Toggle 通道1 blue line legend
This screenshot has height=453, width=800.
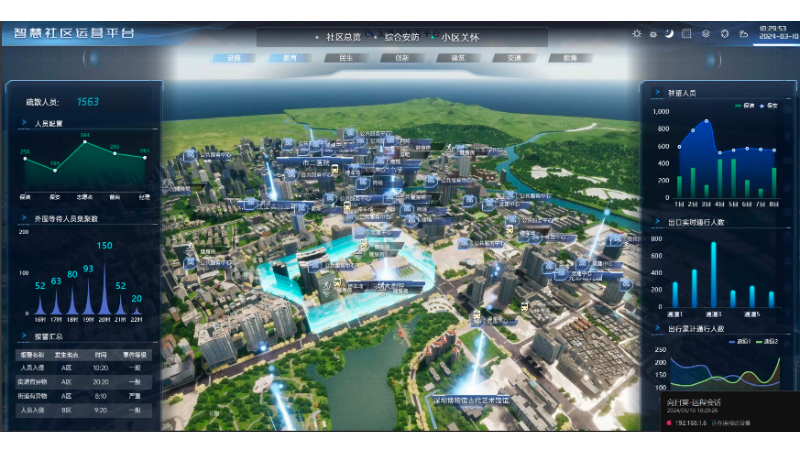(740, 341)
